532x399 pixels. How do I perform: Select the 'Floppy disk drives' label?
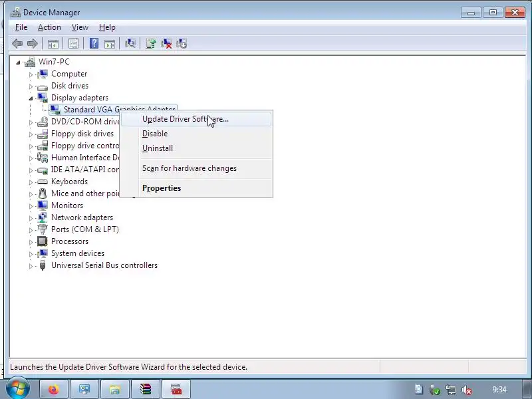point(82,134)
